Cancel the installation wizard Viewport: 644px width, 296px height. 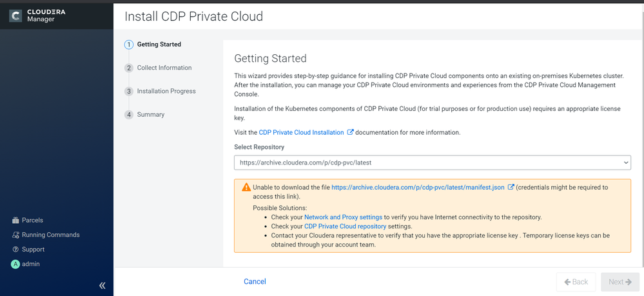[x=255, y=281]
